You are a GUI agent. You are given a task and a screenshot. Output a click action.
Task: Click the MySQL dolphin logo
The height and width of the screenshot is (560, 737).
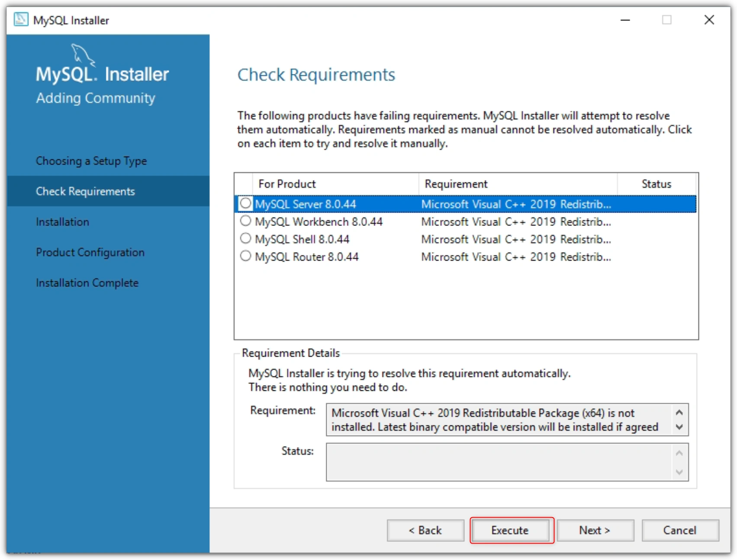83,55
